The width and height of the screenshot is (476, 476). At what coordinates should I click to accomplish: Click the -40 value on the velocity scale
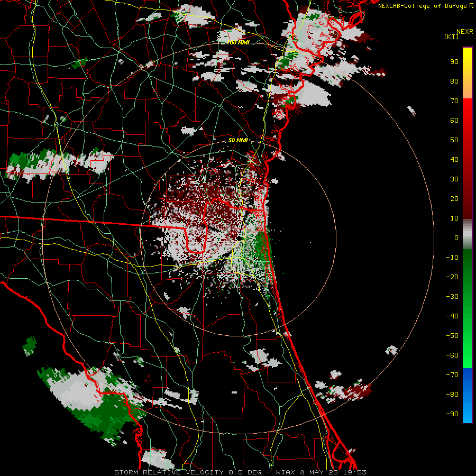click(x=452, y=316)
